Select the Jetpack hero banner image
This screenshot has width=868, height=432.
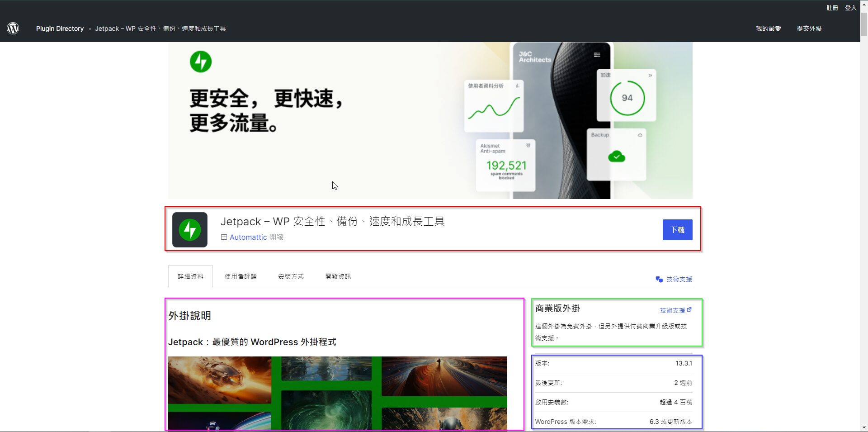430,120
